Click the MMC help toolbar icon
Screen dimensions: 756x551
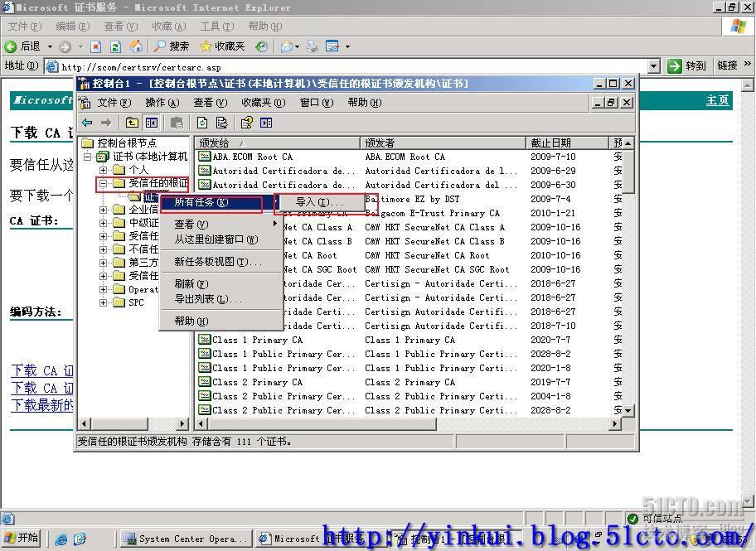(x=247, y=123)
